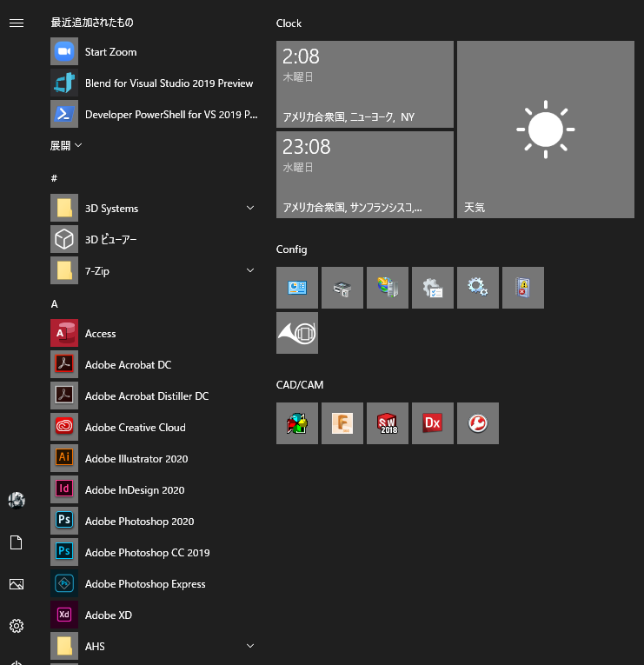Launch Adobe Creative Cloud

click(155, 427)
